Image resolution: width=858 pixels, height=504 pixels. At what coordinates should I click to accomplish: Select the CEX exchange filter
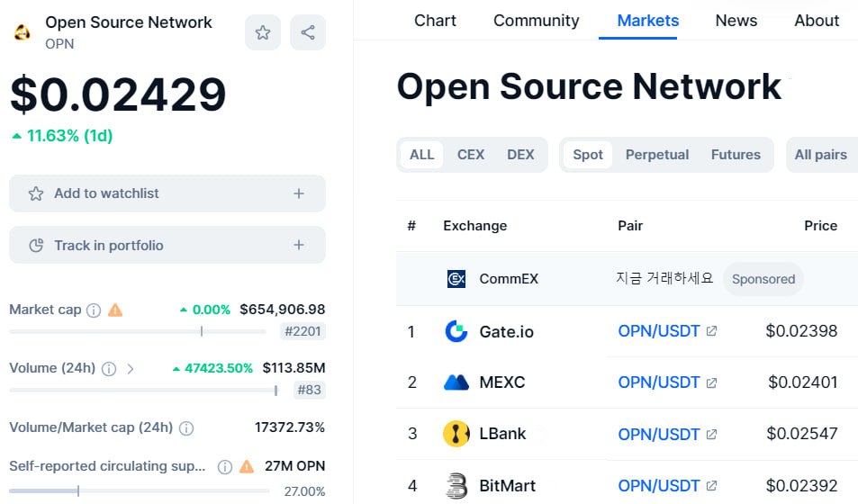coord(471,155)
